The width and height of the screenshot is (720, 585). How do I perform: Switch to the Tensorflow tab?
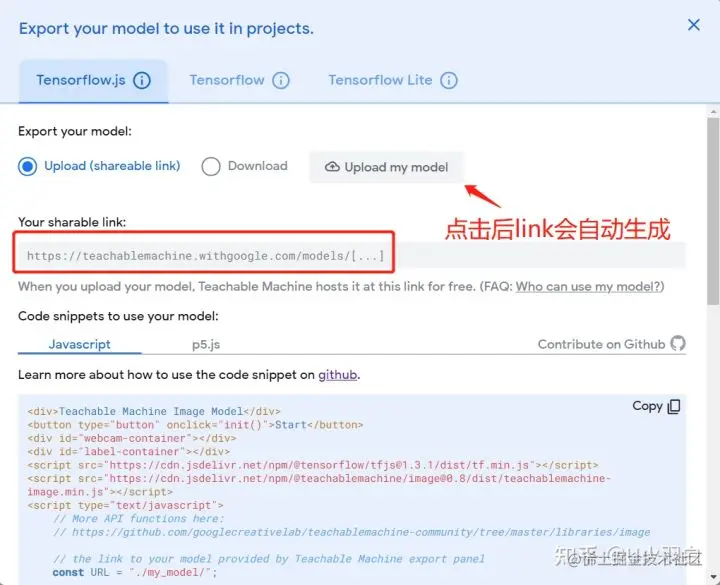(239, 80)
